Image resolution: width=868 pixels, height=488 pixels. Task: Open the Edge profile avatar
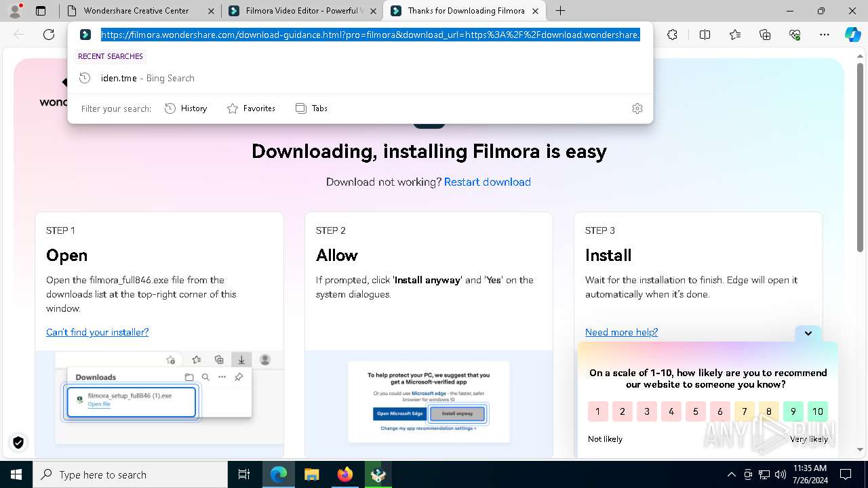[x=15, y=11]
